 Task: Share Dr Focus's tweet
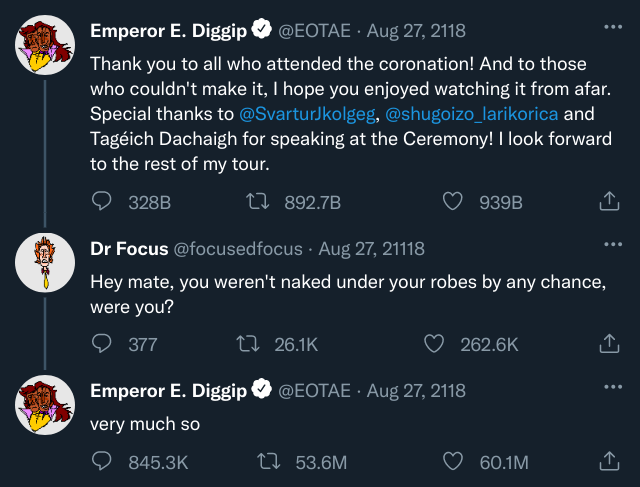pyautogui.click(x=608, y=344)
